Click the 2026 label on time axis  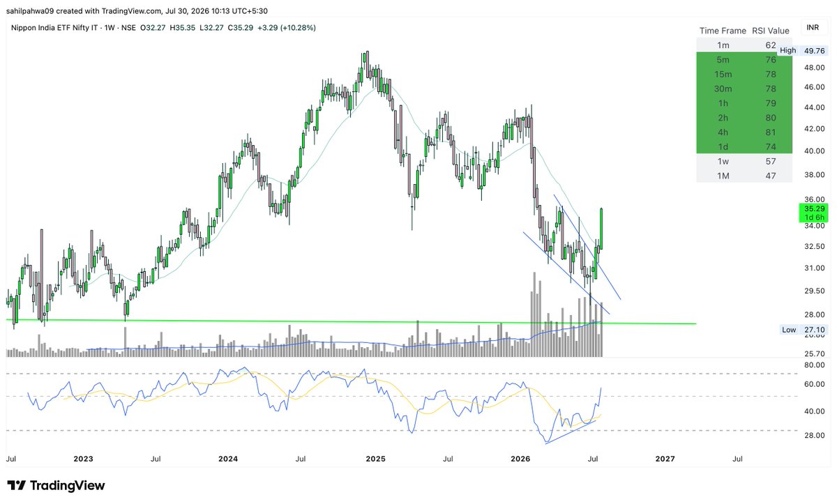(x=520, y=459)
